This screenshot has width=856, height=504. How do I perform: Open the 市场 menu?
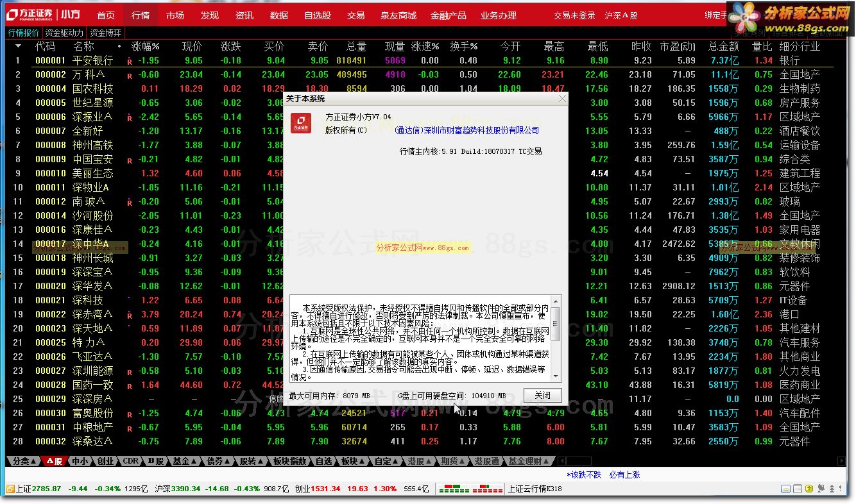175,15
